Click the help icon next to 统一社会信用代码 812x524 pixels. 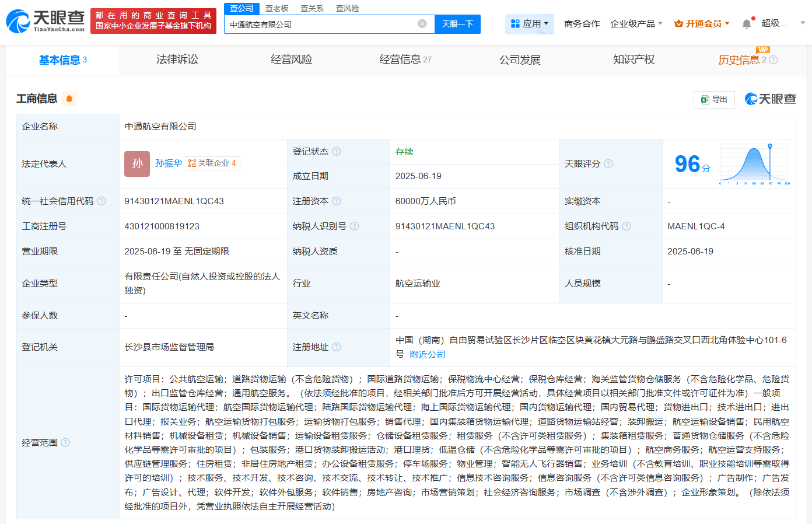point(101,201)
